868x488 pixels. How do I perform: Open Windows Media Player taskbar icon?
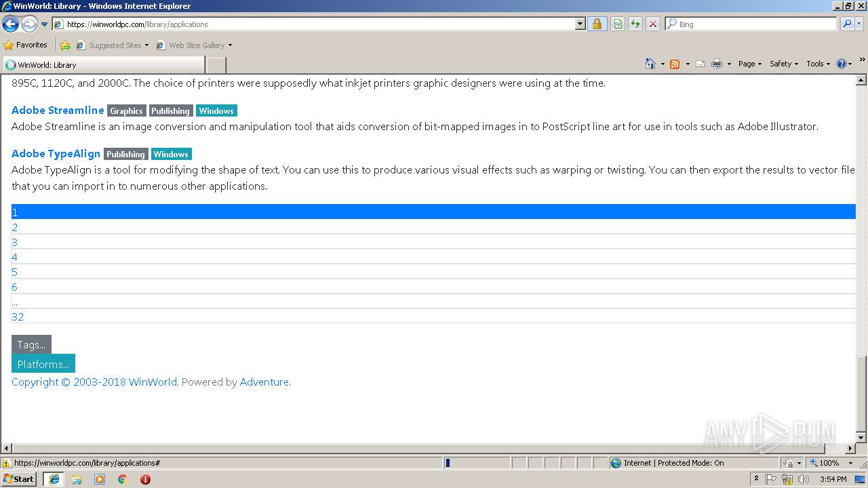(x=100, y=479)
